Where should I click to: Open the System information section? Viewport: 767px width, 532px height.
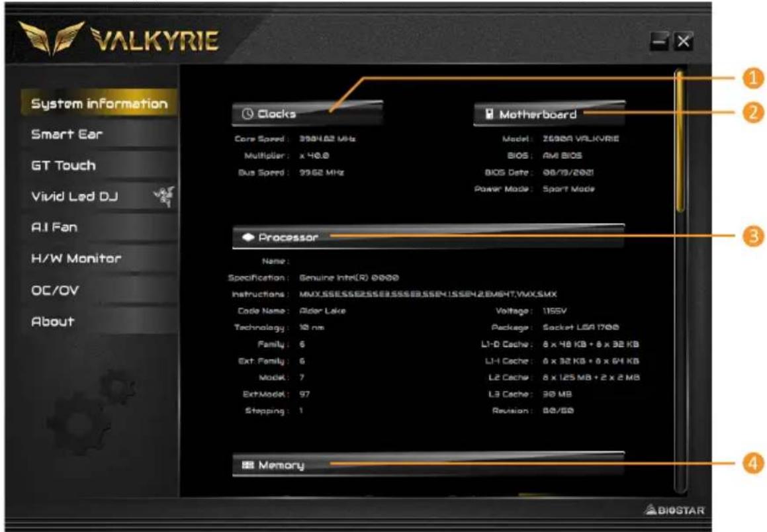pyautogui.click(x=99, y=103)
